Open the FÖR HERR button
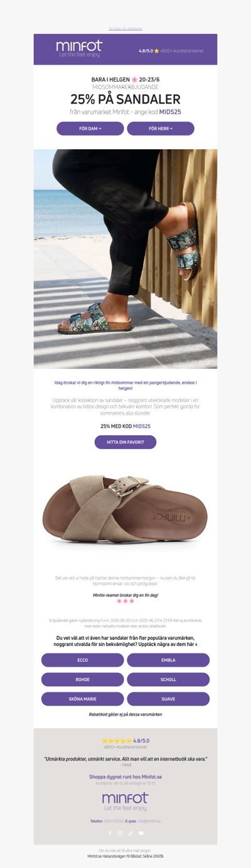The height and width of the screenshot is (868, 251). point(161,129)
